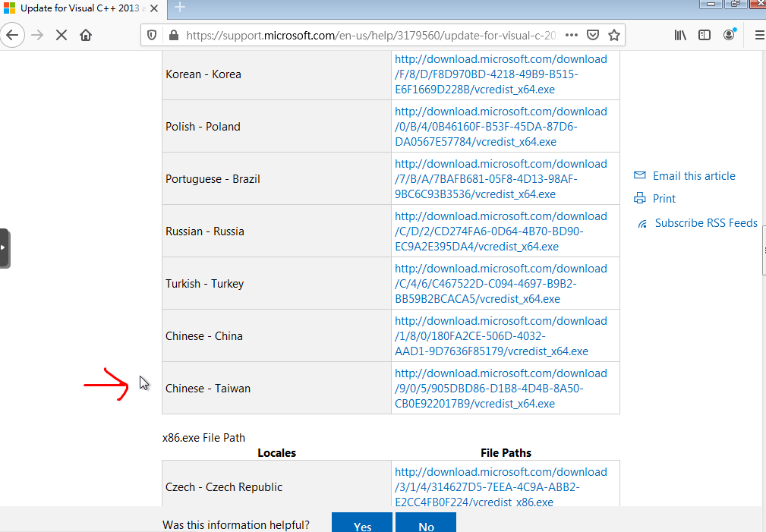Viewport: 766px width, 532px height.
Task: Click the Locales column header
Action: click(x=276, y=453)
